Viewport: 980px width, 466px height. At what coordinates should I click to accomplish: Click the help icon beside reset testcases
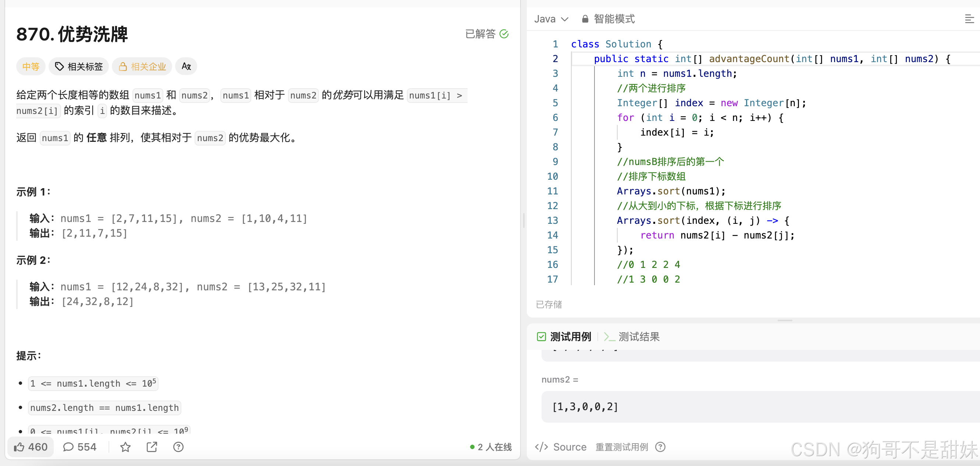click(660, 447)
